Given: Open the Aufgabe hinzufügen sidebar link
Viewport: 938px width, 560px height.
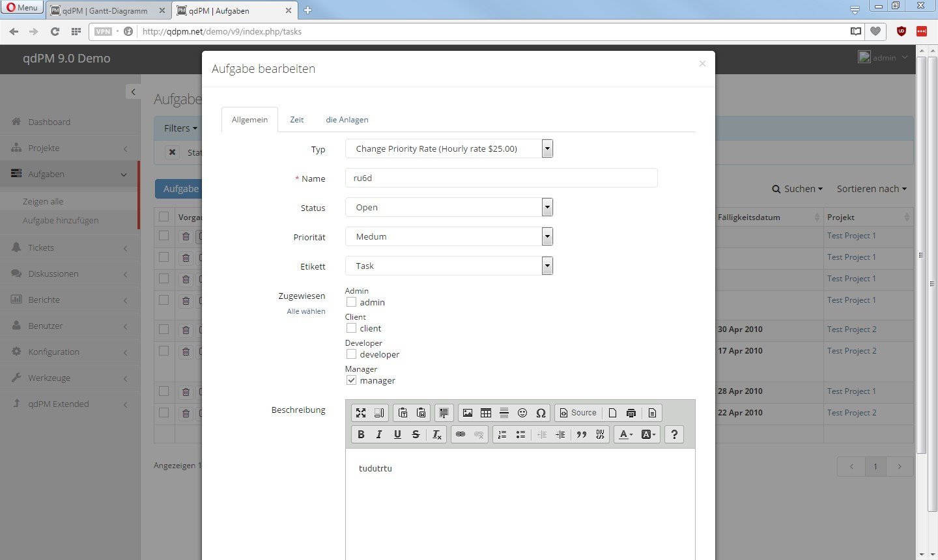Looking at the screenshot, I should pyautogui.click(x=61, y=221).
